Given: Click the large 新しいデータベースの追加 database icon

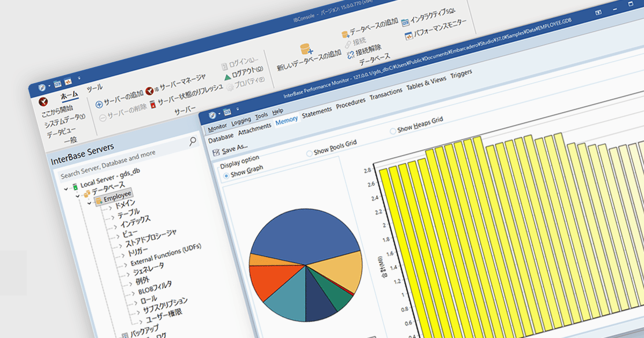Looking at the screenshot, I should coord(306,50).
